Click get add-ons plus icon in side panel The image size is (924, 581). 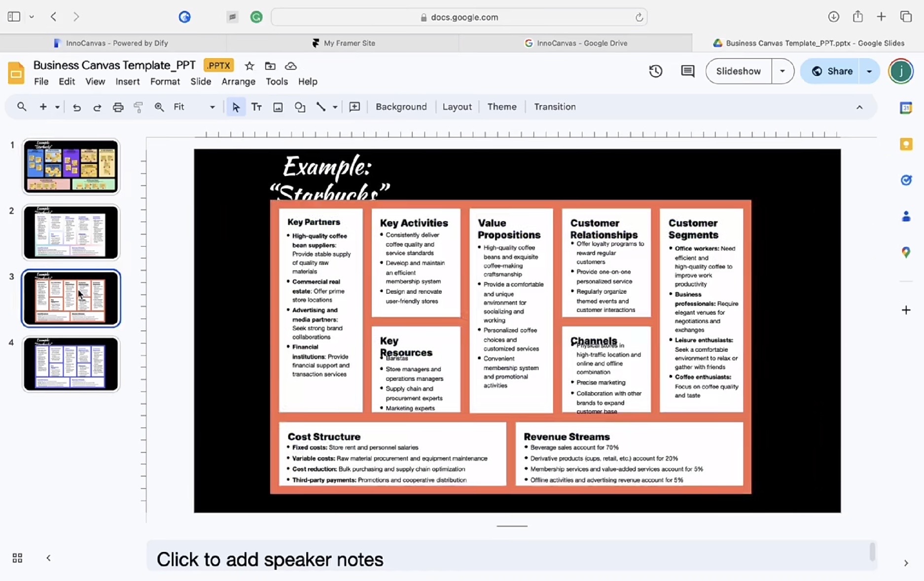[906, 310]
